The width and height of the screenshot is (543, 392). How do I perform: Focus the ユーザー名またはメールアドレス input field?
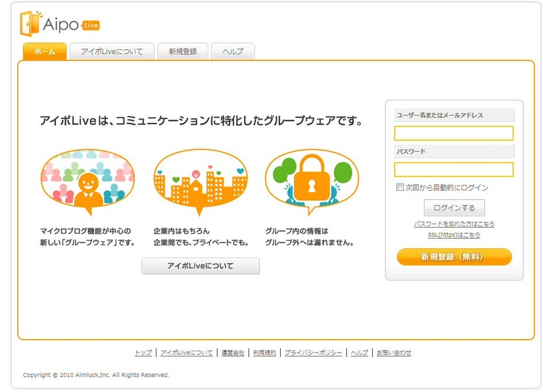[x=454, y=134]
